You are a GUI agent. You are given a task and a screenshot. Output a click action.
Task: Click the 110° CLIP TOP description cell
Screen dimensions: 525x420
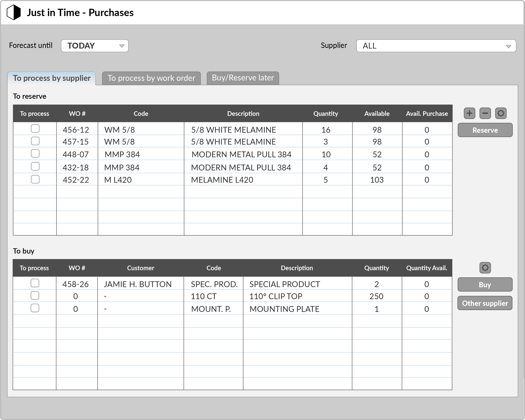point(297,296)
